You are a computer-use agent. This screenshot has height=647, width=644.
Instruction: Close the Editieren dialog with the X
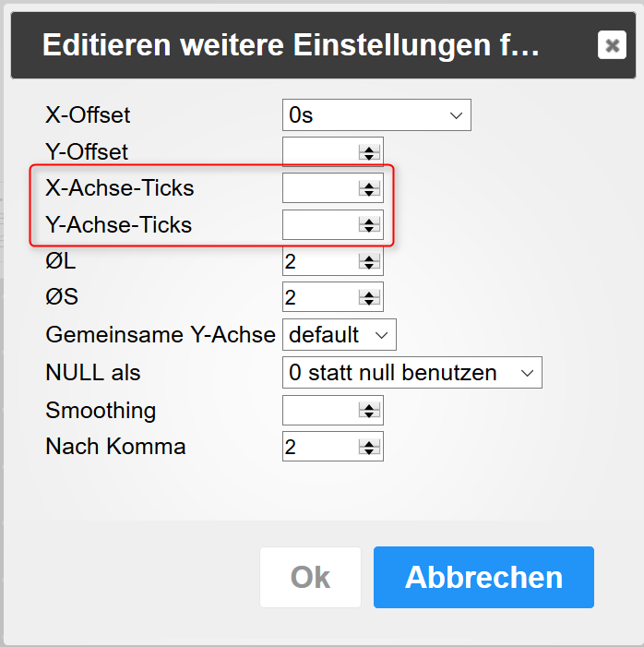[611, 45]
